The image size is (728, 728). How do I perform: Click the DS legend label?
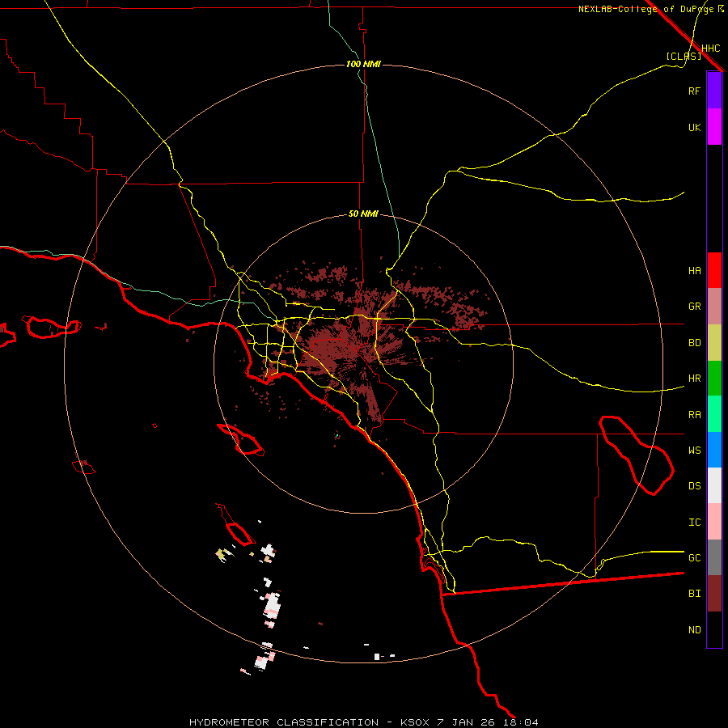coord(694,485)
